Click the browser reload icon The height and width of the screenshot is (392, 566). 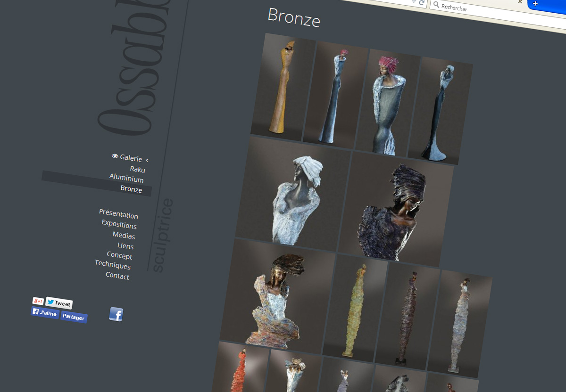[x=421, y=3]
